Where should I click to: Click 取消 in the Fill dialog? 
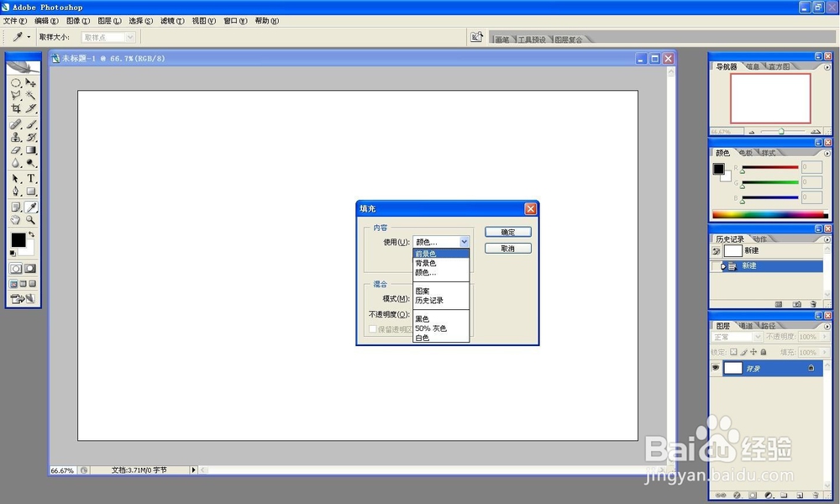point(508,249)
